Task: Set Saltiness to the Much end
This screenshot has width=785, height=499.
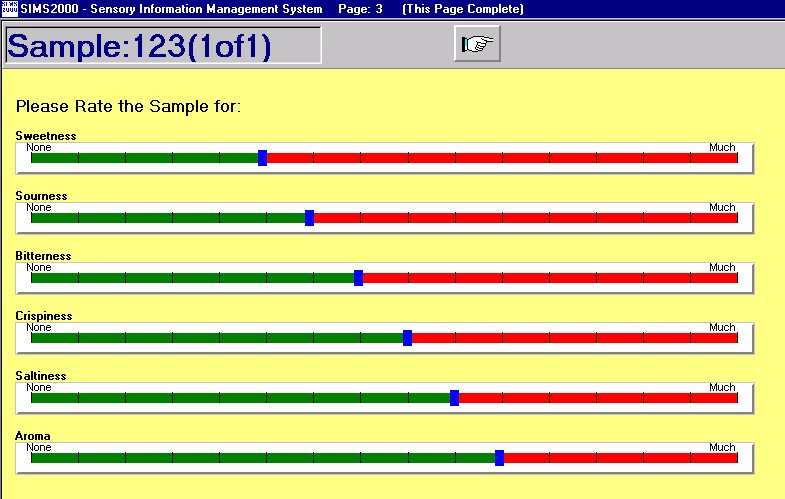Action: (735, 398)
